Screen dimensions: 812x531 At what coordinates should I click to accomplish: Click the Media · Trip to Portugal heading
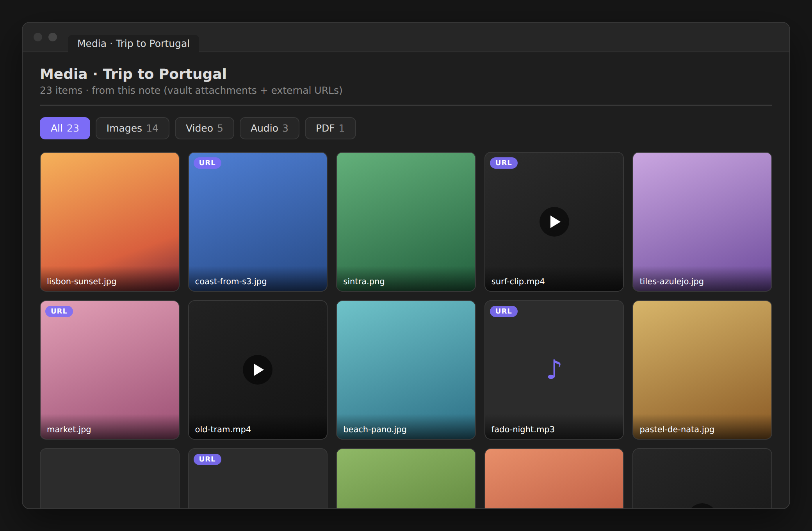(134, 74)
